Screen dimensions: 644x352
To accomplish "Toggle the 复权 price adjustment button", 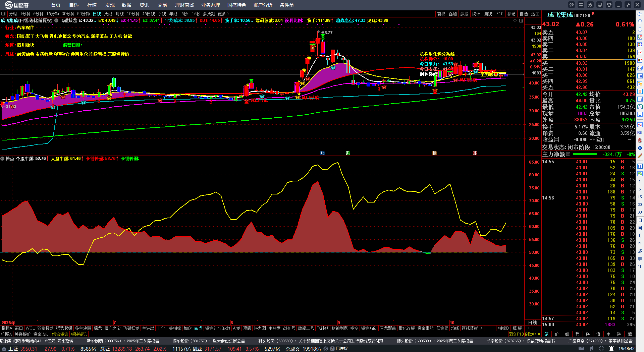I will 441,14.
